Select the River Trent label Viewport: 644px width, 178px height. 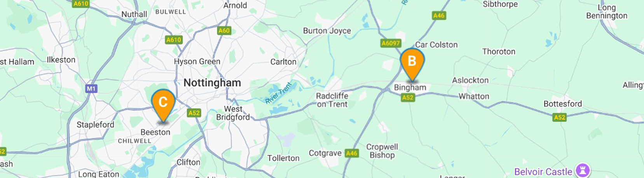(278, 93)
